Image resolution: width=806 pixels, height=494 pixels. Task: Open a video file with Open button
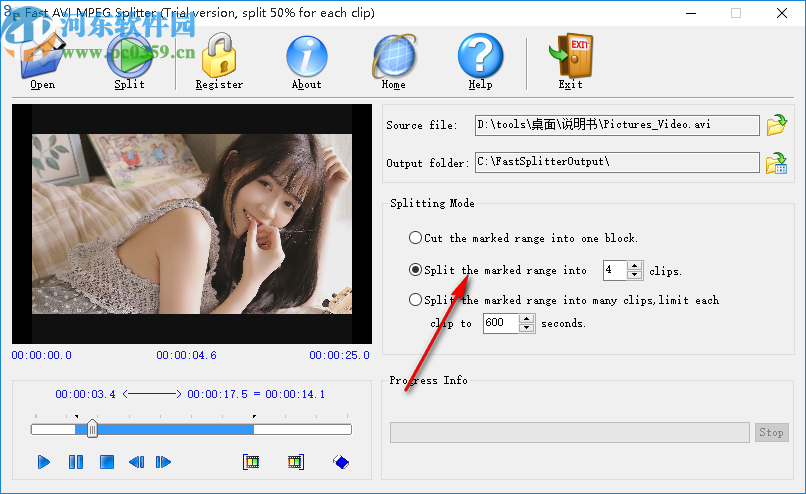click(x=42, y=62)
